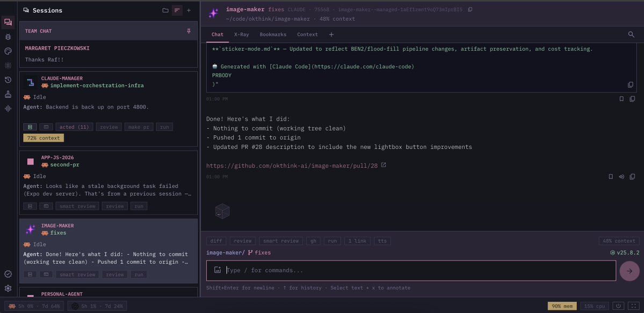Copy the 'Done! Here's what I did' message

click(x=632, y=177)
